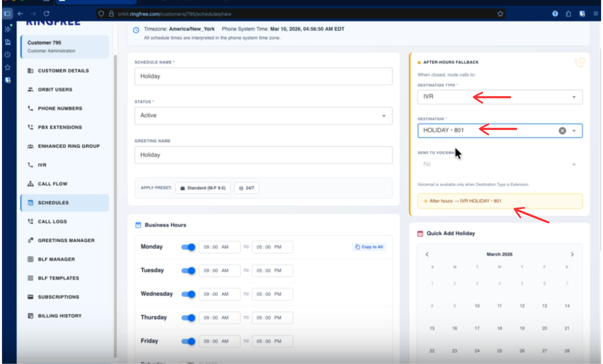Go to next month in holiday calendar
Viewport: 603px width, 364px height.
coord(572,254)
